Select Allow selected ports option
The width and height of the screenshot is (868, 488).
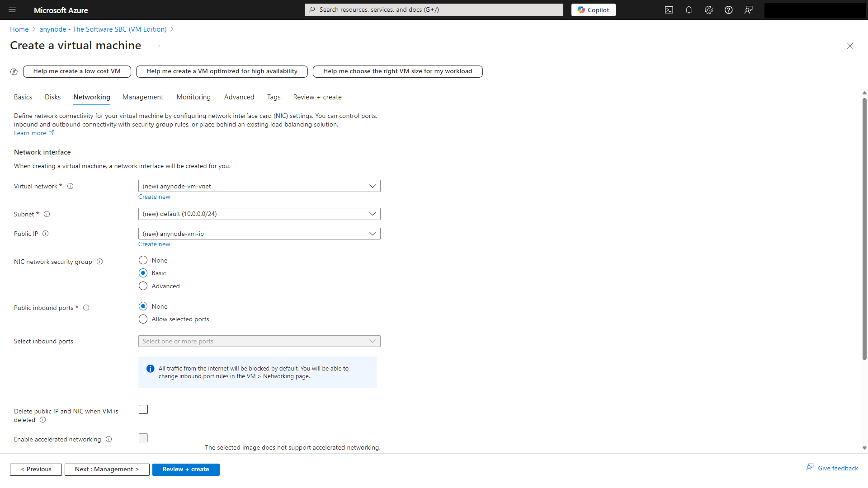143,319
